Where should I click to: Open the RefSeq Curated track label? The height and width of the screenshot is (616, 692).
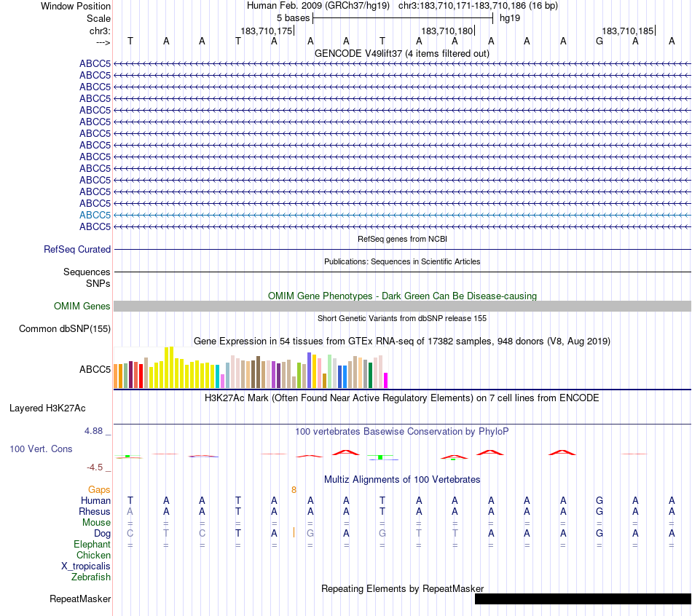77,249
